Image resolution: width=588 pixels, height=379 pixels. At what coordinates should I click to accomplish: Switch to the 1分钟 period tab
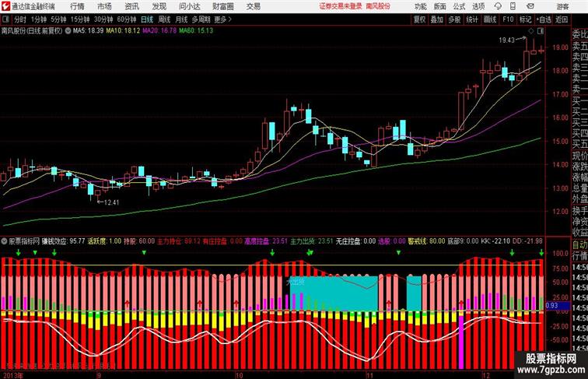39,19
